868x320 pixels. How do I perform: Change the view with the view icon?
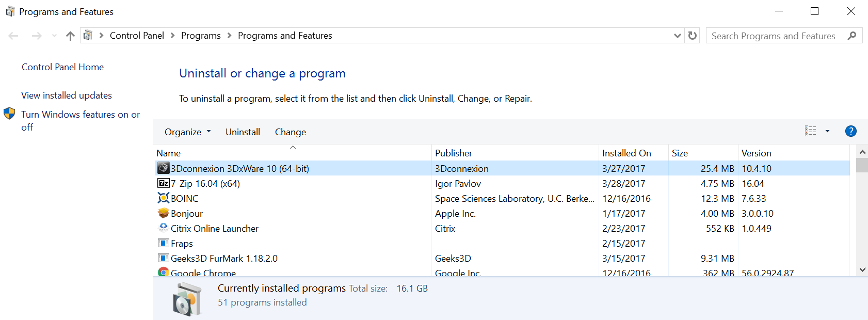[x=810, y=132]
